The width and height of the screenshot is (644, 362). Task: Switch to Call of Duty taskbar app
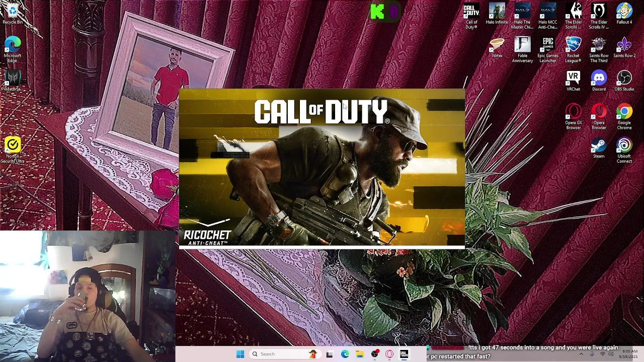click(x=405, y=354)
